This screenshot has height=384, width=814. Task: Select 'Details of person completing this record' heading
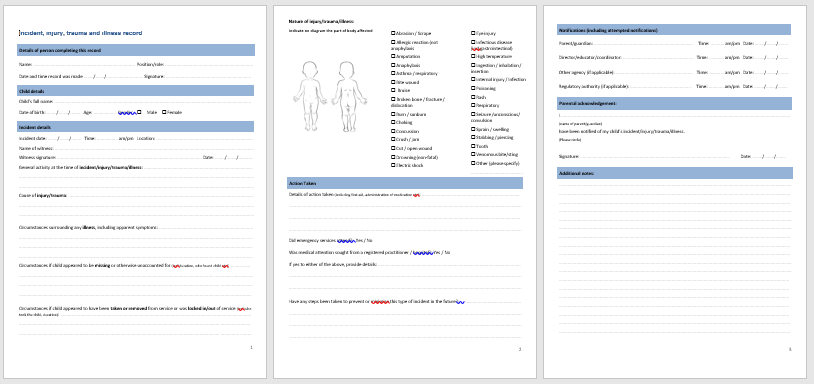coord(136,50)
